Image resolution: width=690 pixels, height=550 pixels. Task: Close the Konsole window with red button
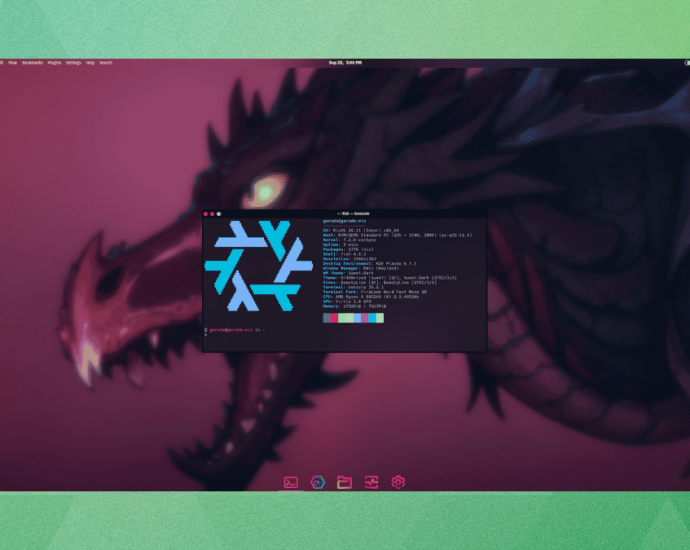point(206,214)
